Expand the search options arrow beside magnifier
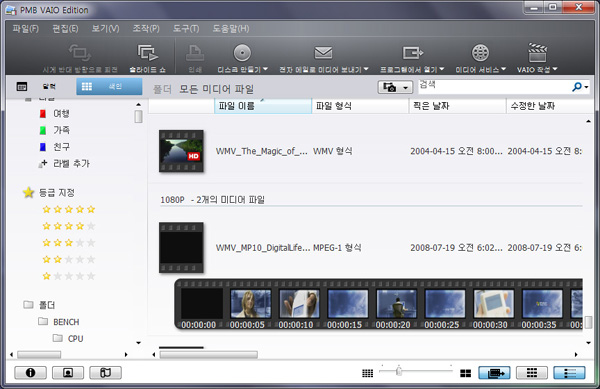Screen dimensions: 600x389 (x=586, y=87)
